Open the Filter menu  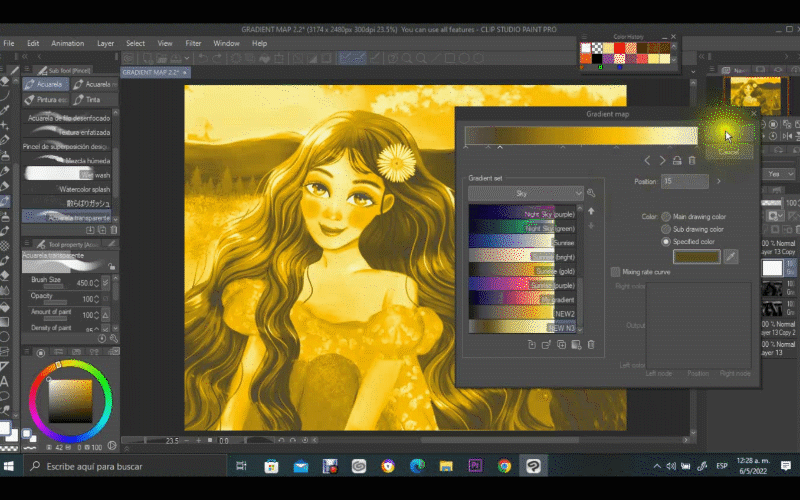[x=193, y=44]
